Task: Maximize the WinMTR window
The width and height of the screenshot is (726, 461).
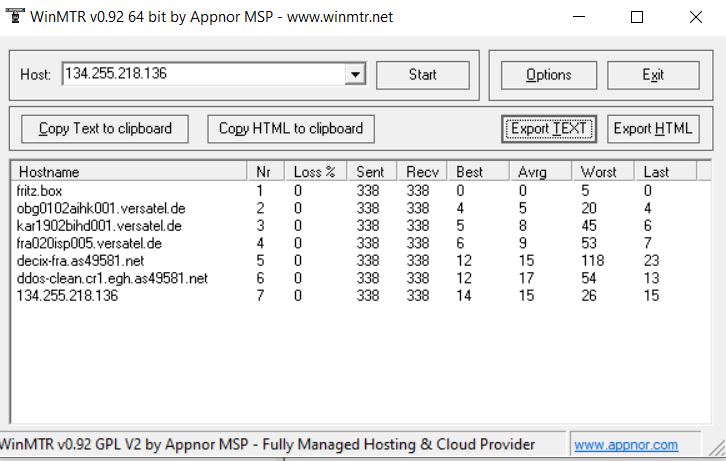Action: (637, 17)
